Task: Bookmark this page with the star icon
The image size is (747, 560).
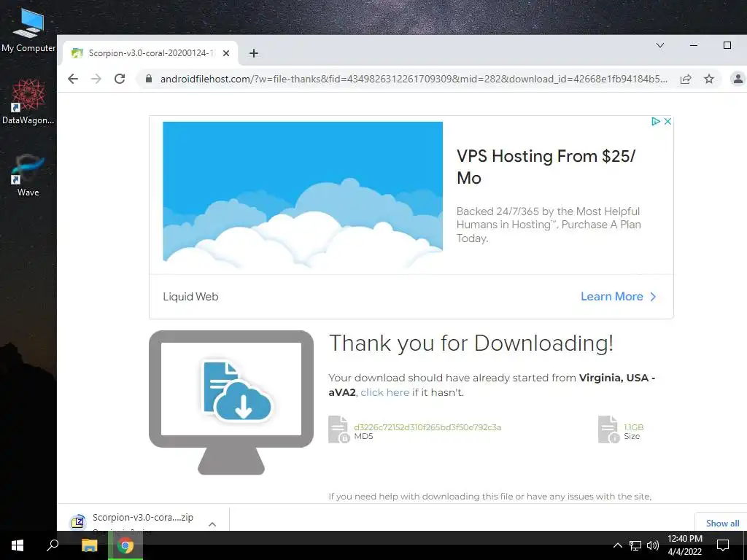Action: pyautogui.click(x=709, y=79)
